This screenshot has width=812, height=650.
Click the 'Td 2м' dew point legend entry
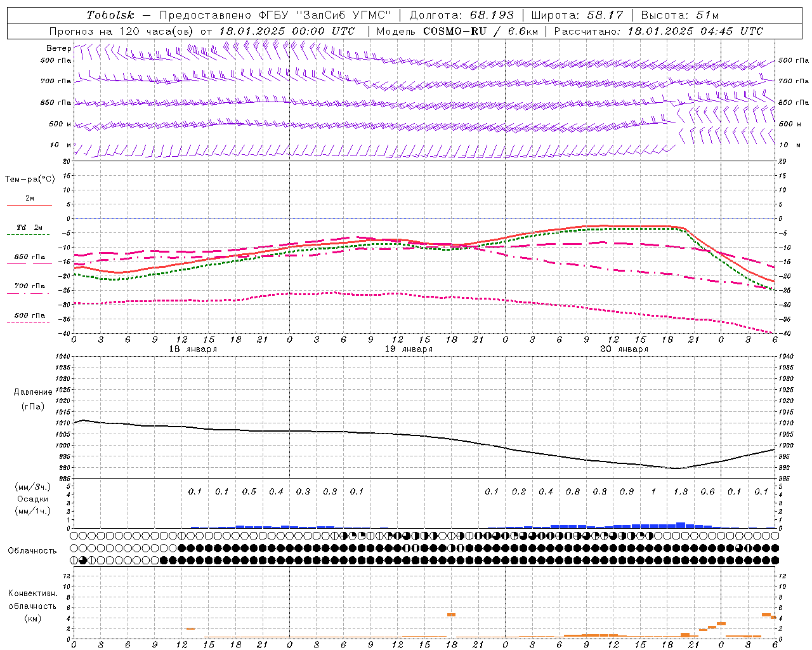(x=30, y=227)
